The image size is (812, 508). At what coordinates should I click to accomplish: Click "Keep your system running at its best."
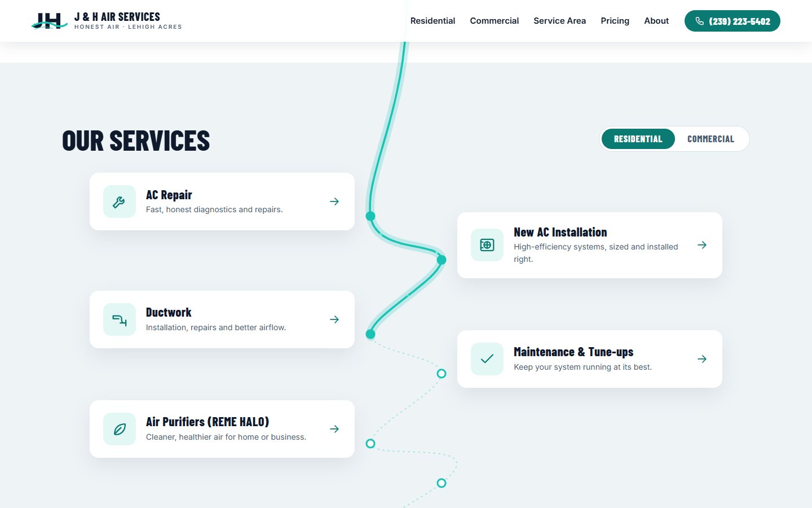click(582, 367)
